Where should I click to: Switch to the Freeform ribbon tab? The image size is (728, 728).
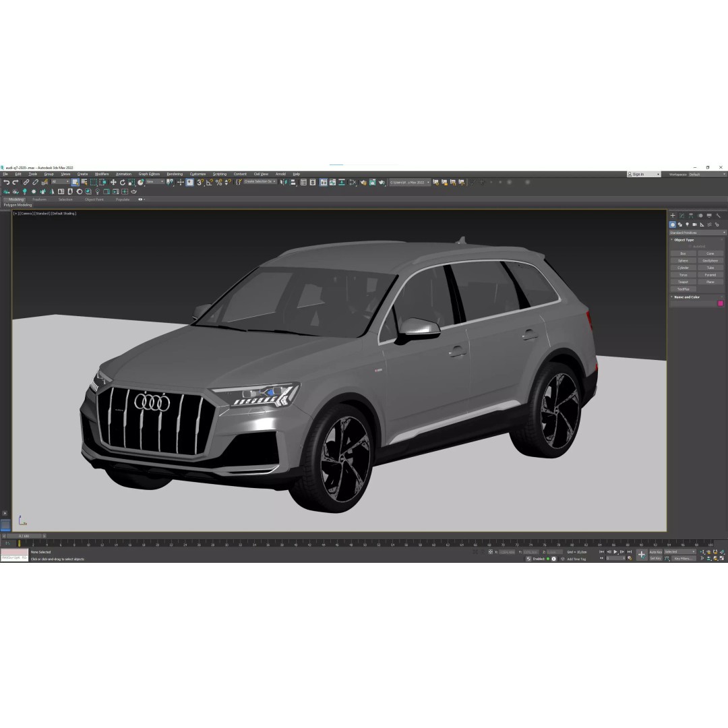pos(40,200)
